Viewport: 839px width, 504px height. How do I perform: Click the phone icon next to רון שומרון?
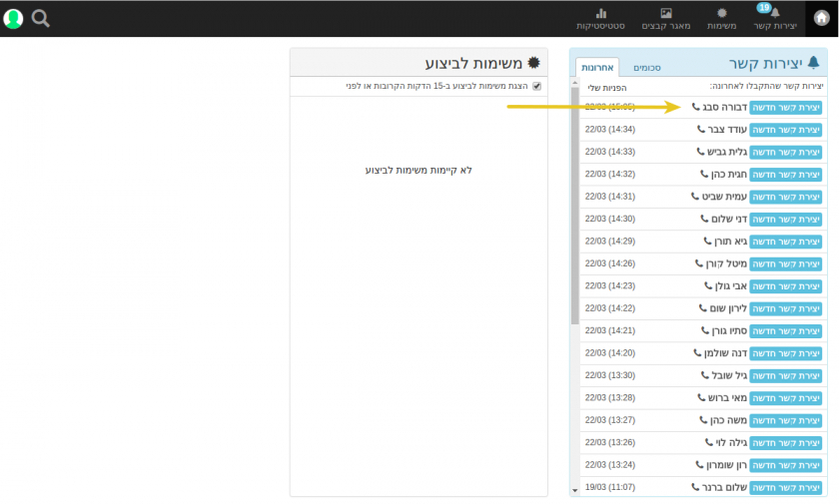click(x=699, y=464)
